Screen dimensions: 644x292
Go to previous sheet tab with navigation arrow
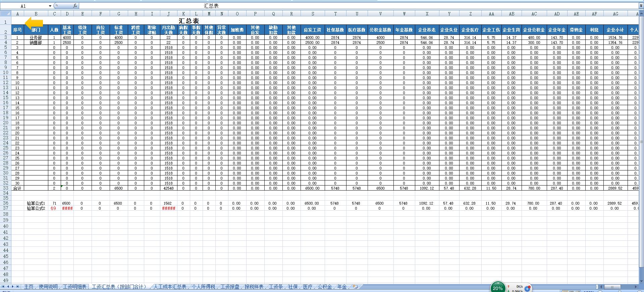(x=8, y=287)
